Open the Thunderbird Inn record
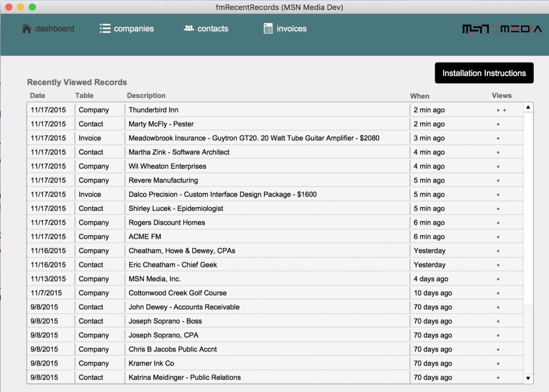549x392 pixels. click(275, 110)
